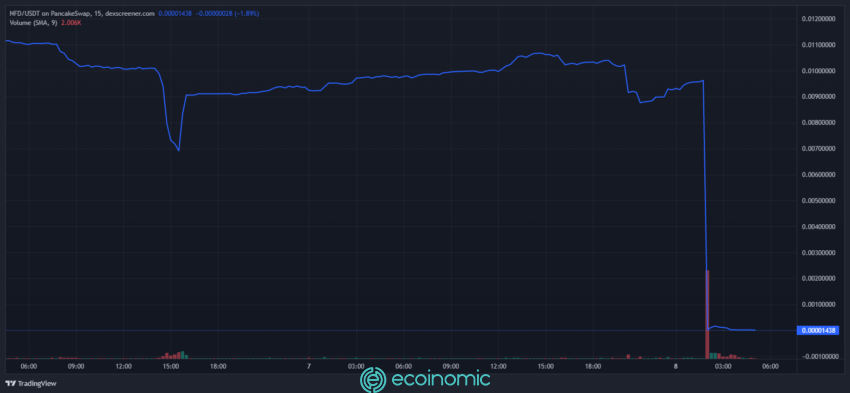The width and height of the screenshot is (850, 393).
Task: Click the 0.00500000 price axis label
Action: 819,201
